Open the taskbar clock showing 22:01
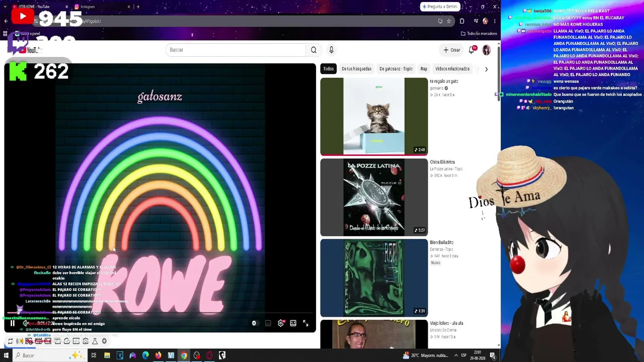The height and width of the screenshot is (362, 644). [x=477, y=355]
